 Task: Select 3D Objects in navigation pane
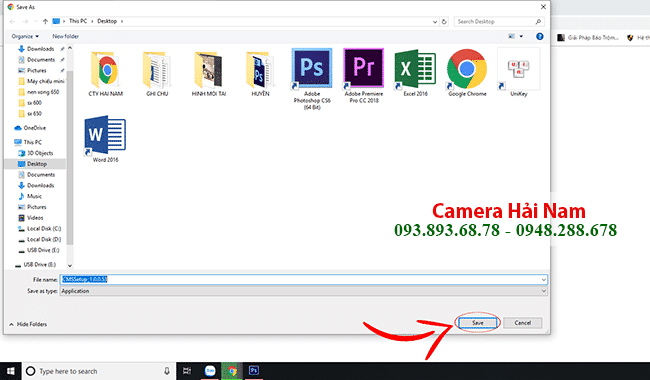pyautogui.click(x=36, y=153)
